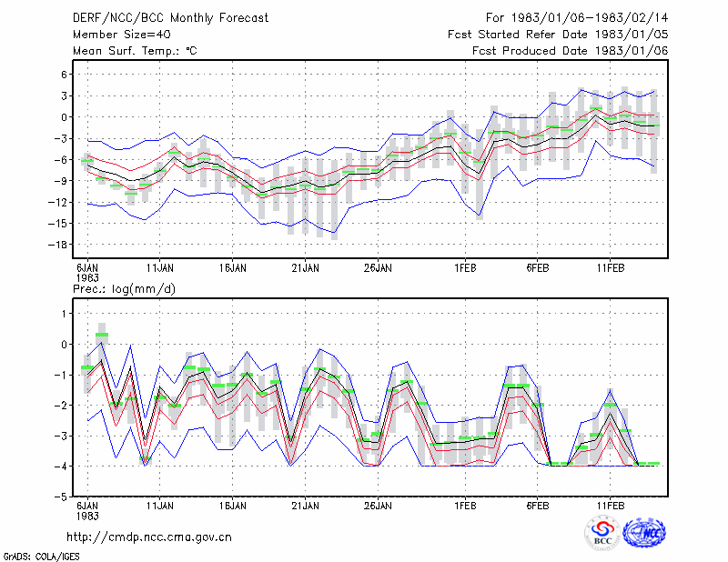This screenshot has width=728, height=562.
Task: Click the Fcst Started Refer Date text
Action: pyautogui.click(x=518, y=35)
